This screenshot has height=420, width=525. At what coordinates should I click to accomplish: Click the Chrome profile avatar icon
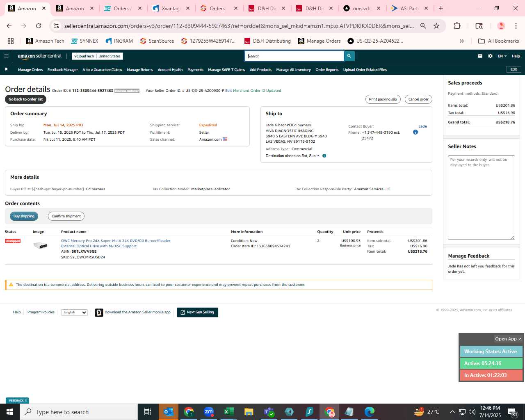(x=501, y=26)
